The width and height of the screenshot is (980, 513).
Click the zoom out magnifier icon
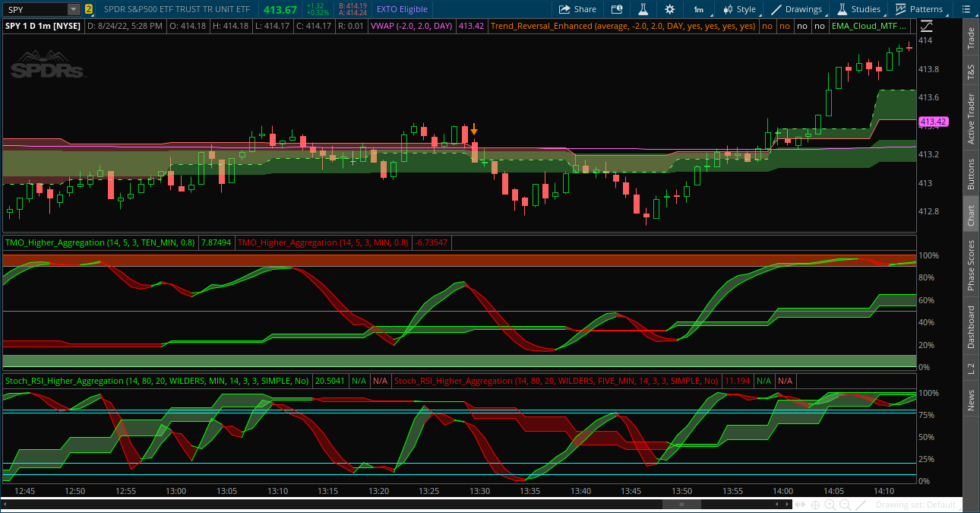coord(845,505)
